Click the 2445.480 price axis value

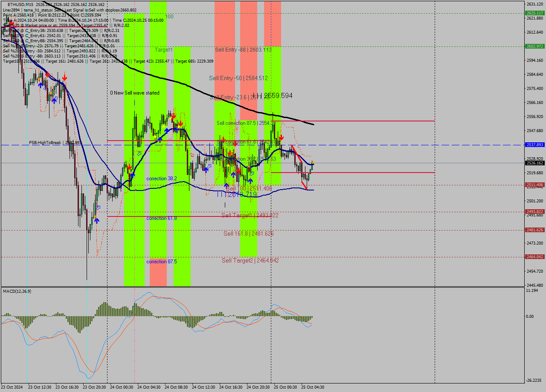[534, 285]
